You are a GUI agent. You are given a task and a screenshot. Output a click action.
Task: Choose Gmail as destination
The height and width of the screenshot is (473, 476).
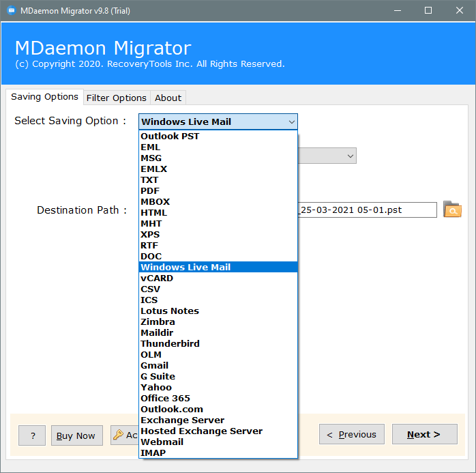tap(218, 365)
